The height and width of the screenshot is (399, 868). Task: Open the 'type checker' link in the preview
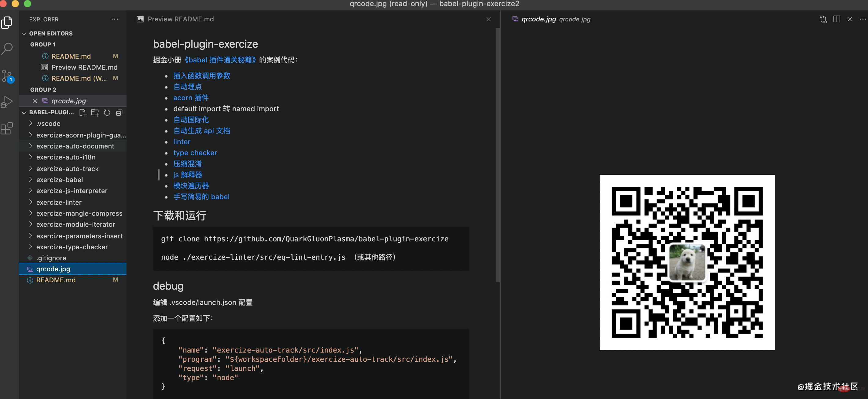(x=195, y=153)
